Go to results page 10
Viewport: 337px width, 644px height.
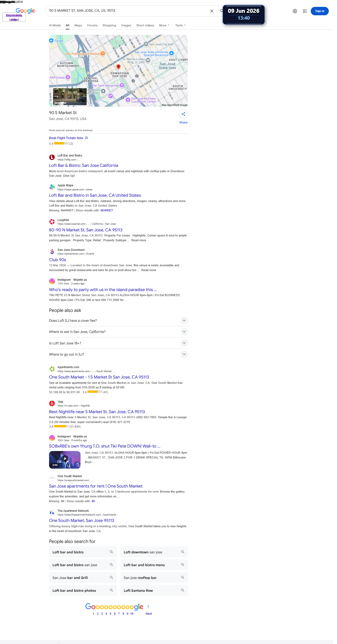coord(132,614)
